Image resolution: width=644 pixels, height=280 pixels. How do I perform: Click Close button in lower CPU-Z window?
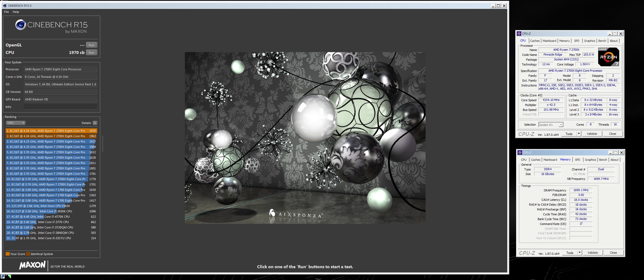coord(613,253)
